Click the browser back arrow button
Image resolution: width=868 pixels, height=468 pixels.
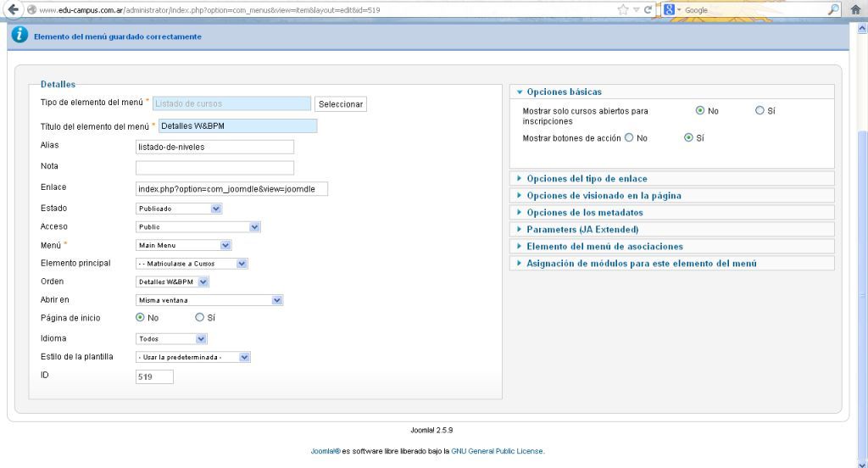coord(8,9)
